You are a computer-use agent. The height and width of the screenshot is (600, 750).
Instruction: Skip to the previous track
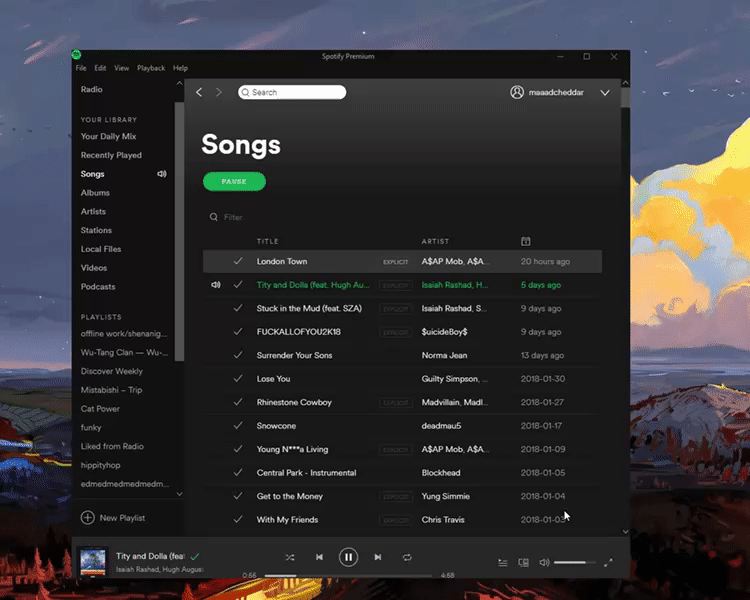319,557
